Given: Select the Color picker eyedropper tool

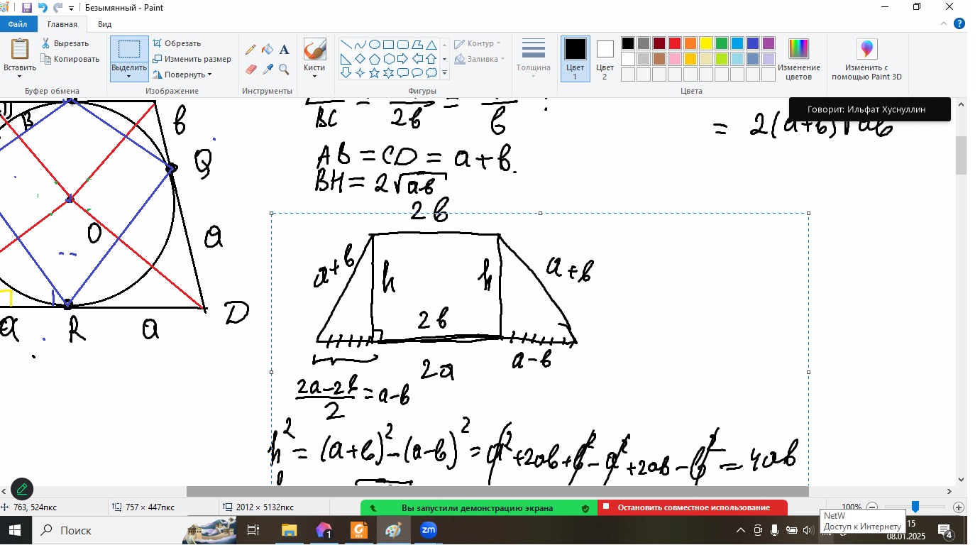Looking at the screenshot, I should tap(268, 69).
